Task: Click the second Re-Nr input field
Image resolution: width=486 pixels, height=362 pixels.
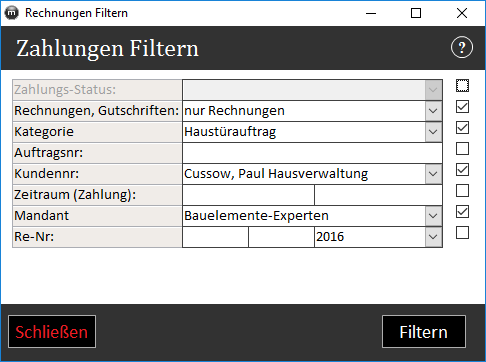Action: (x=281, y=237)
